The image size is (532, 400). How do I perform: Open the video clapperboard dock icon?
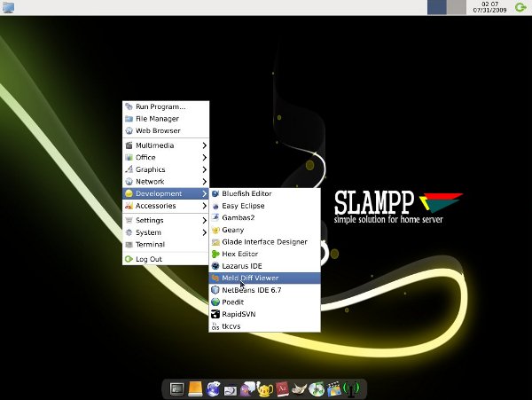tap(334, 389)
